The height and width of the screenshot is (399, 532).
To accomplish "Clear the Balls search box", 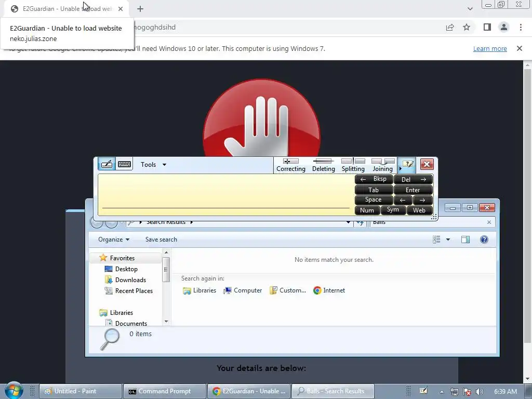I will 489,222.
